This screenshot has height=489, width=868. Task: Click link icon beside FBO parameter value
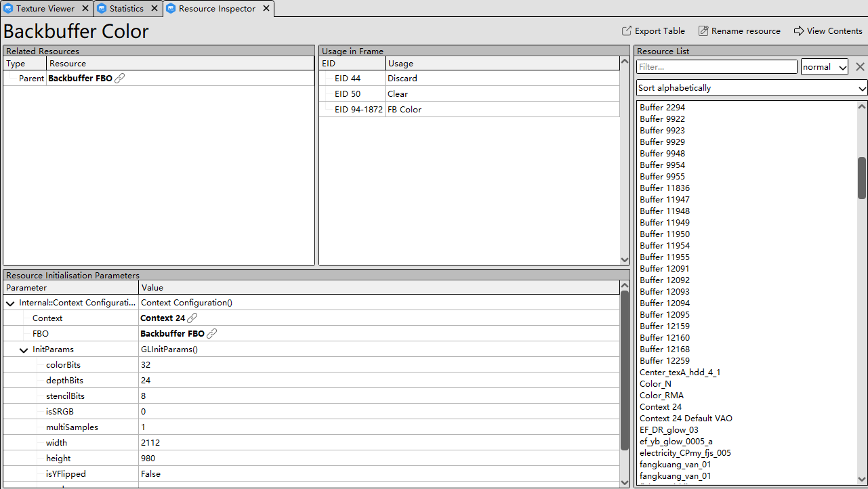pos(212,334)
